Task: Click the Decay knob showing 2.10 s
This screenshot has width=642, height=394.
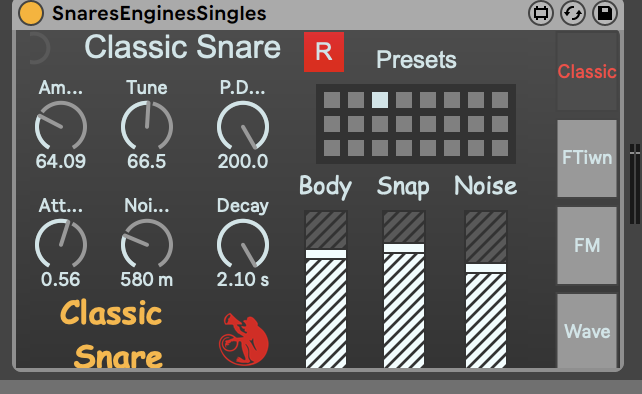Action: pos(243,244)
